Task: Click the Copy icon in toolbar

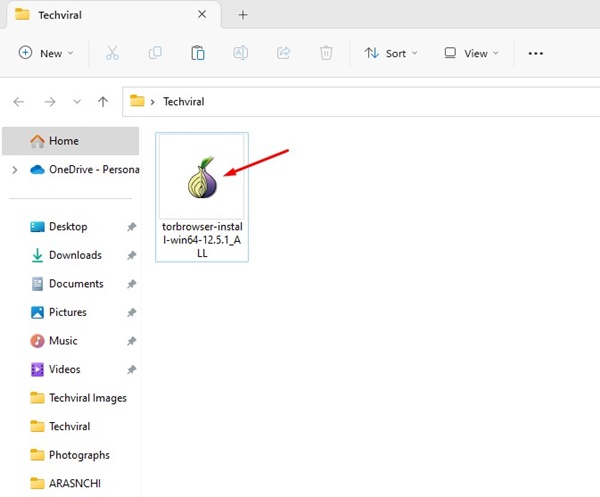Action: [155, 53]
